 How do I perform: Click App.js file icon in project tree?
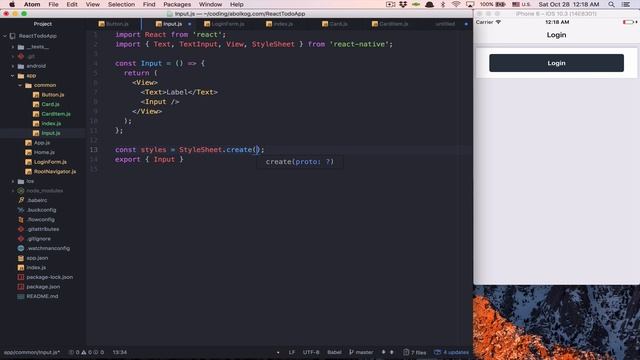click(x=28, y=143)
